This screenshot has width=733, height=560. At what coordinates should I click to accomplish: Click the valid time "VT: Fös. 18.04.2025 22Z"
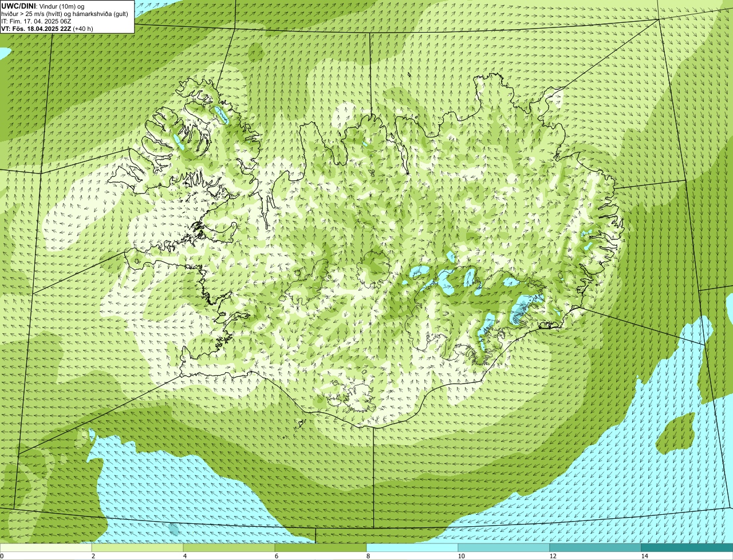(36, 29)
